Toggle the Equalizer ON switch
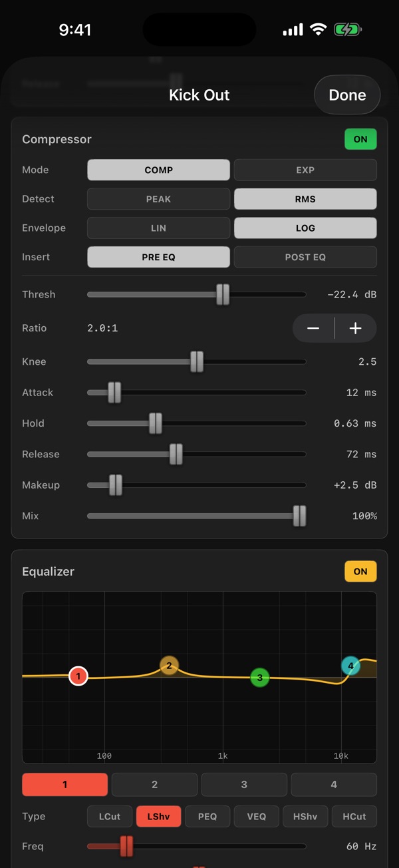Screen dimensions: 399x868 [x=360, y=571]
